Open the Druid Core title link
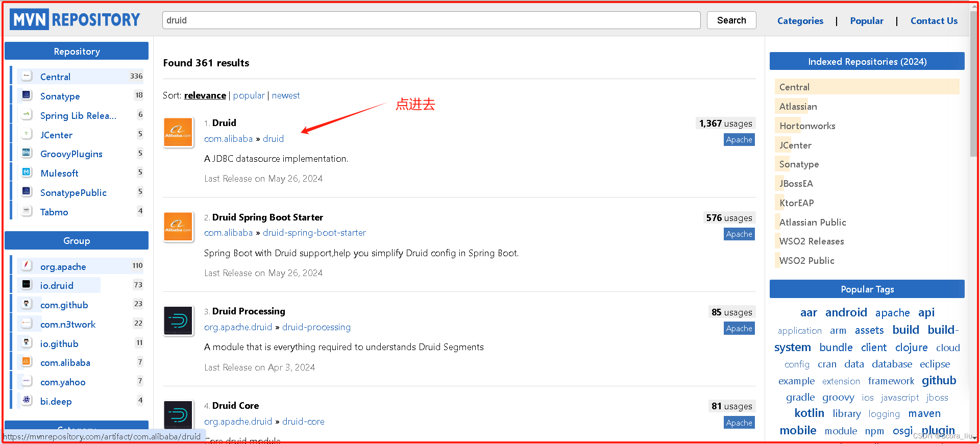980x444 pixels. [235, 406]
